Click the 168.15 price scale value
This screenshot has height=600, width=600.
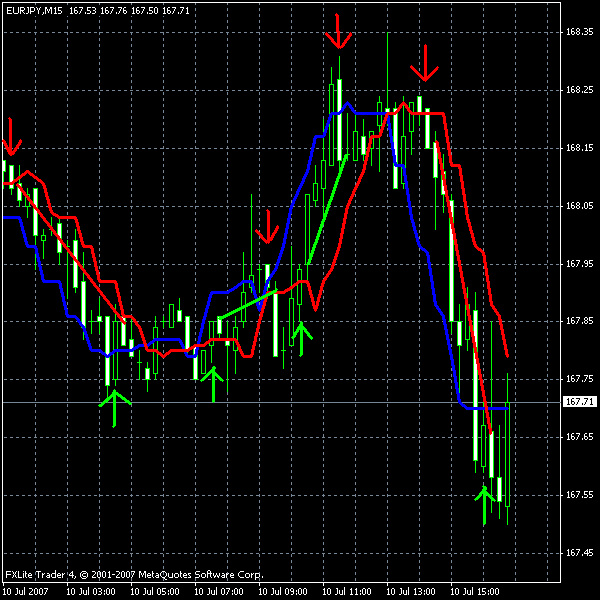pyautogui.click(x=579, y=148)
